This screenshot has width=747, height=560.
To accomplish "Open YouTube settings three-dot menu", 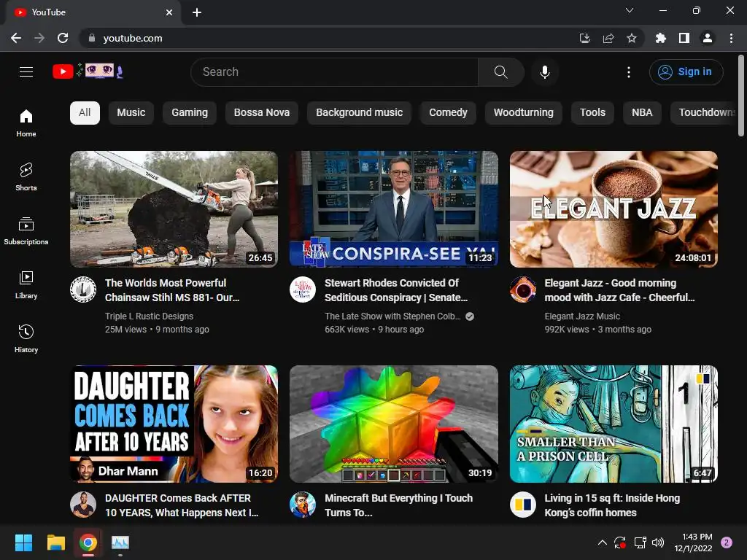I will (628, 72).
